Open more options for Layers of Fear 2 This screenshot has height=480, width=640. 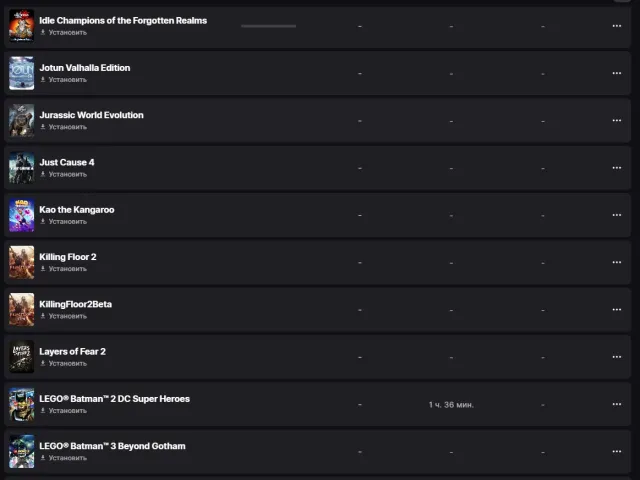617,357
